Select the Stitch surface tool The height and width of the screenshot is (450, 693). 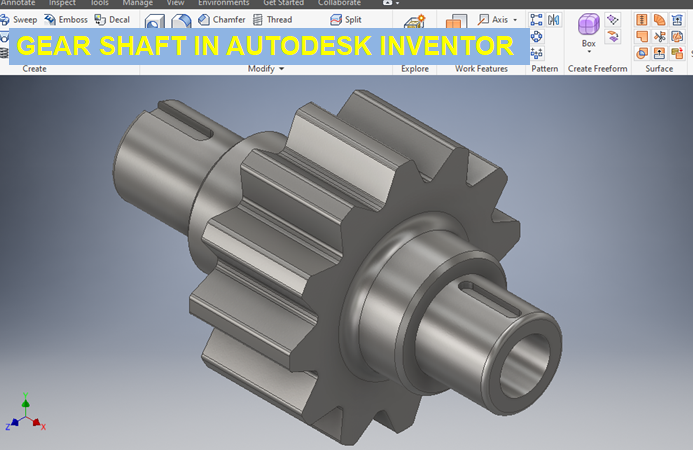(x=642, y=20)
